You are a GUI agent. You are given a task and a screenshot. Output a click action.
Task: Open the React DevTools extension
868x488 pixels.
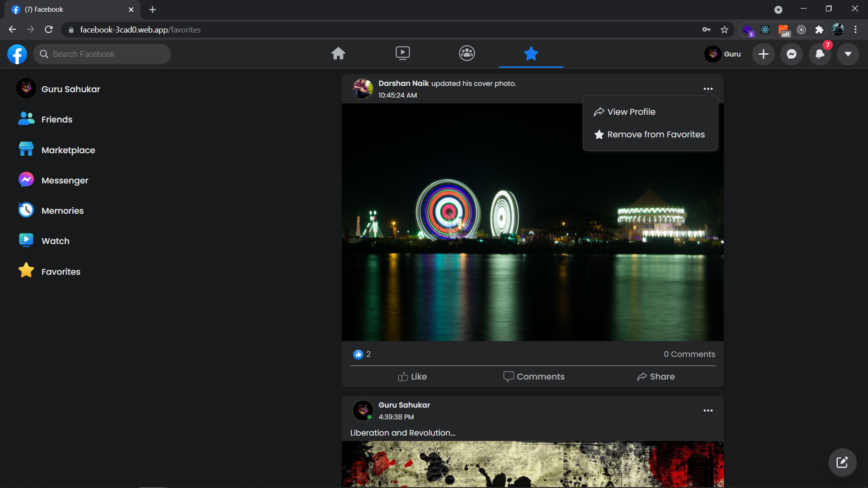tap(765, 29)
